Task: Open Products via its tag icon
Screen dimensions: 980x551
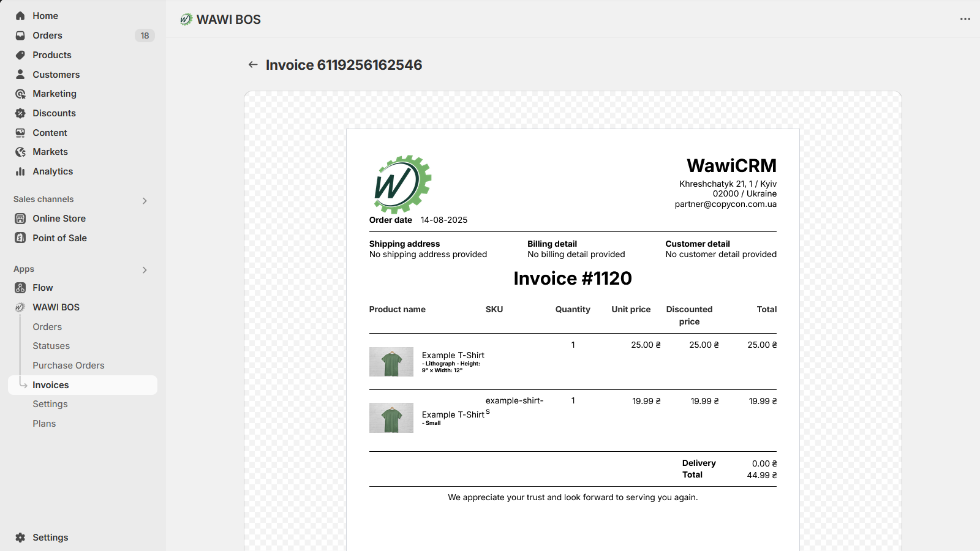Action: pyautogui.click(x=20, y=55)
